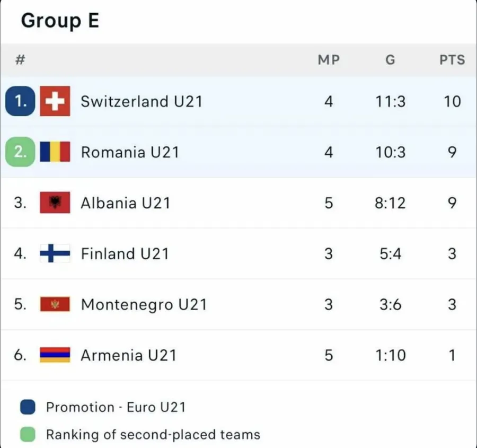477x448 pixels.
Task: Open Switzerland U21 team link
Action: 142,101
